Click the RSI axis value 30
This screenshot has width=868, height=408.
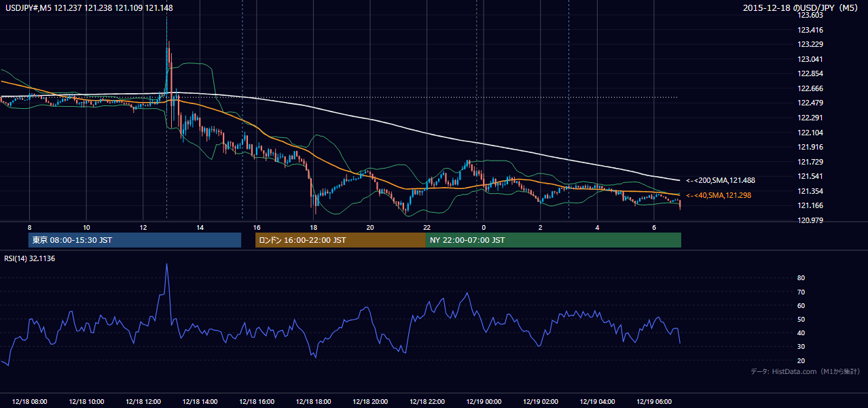pos(801,347)
